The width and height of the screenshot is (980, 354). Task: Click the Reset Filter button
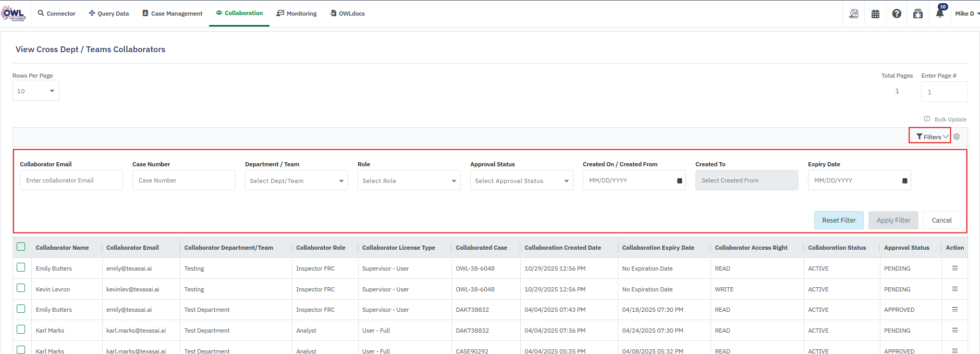point(838,221)
